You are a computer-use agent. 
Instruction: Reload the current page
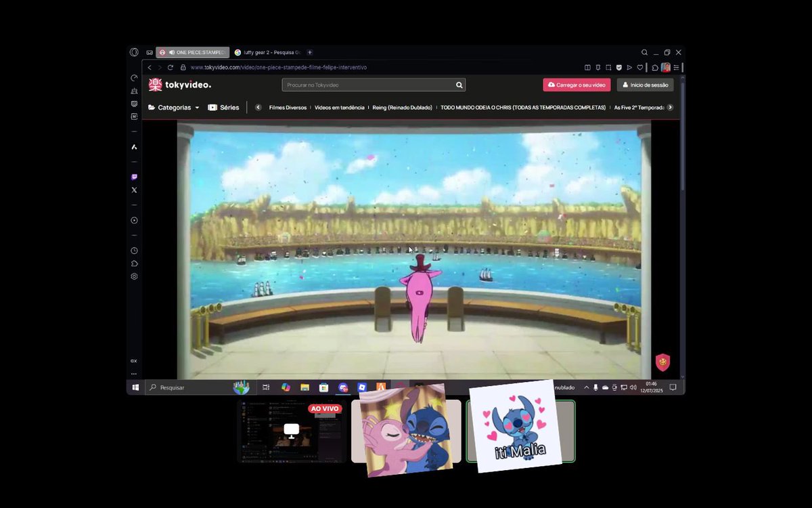click(x=171, y=68)
